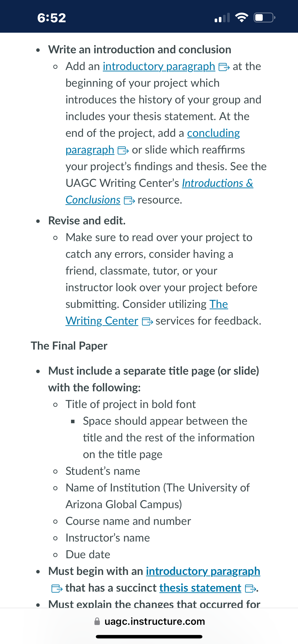Tap the home indicator bar
Screen dimensions: 298x644
click(149, 637)
